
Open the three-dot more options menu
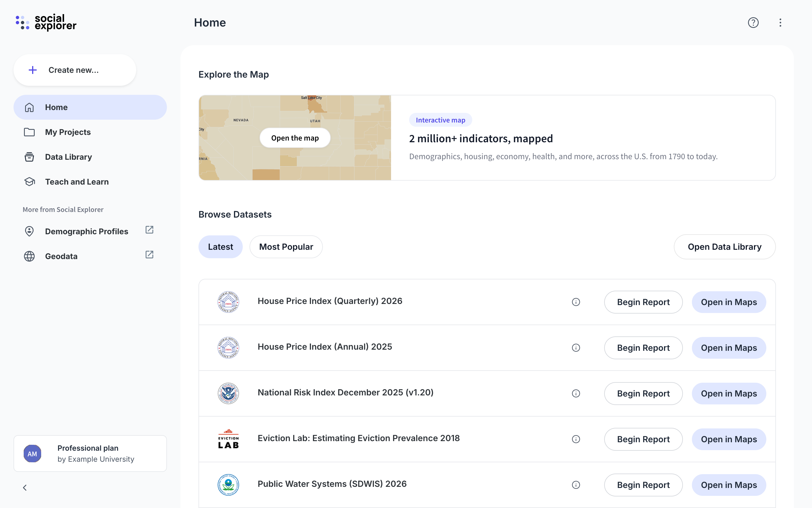pyautogui.click(x=780, y=23)
